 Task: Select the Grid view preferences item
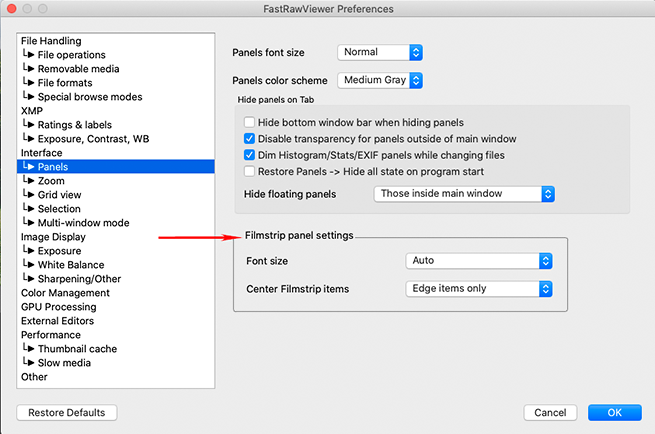pyautogui.click(x=60, y=195)
